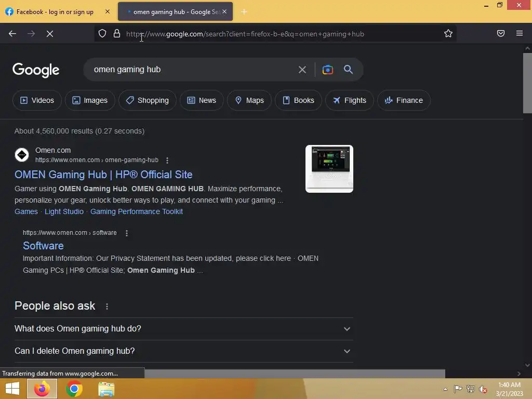Open the laptop thumbnail beside the Omen result
The image size is (532, 399).
(x=329, y=169)
